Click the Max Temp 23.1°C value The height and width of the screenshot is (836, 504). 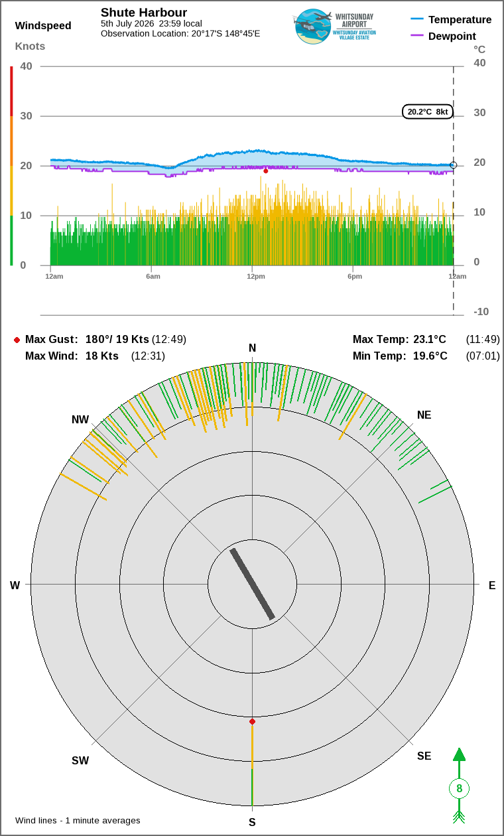tap(430, 339)
